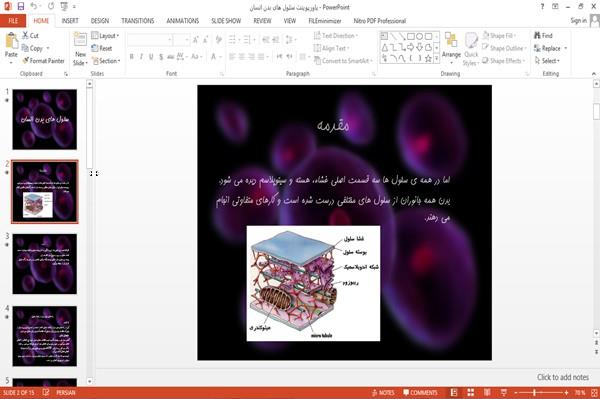Screen dimensions: 600x399
Task: Click the PERSIAN language indicator
Action: pyautogui.click(x=66, y=392)
